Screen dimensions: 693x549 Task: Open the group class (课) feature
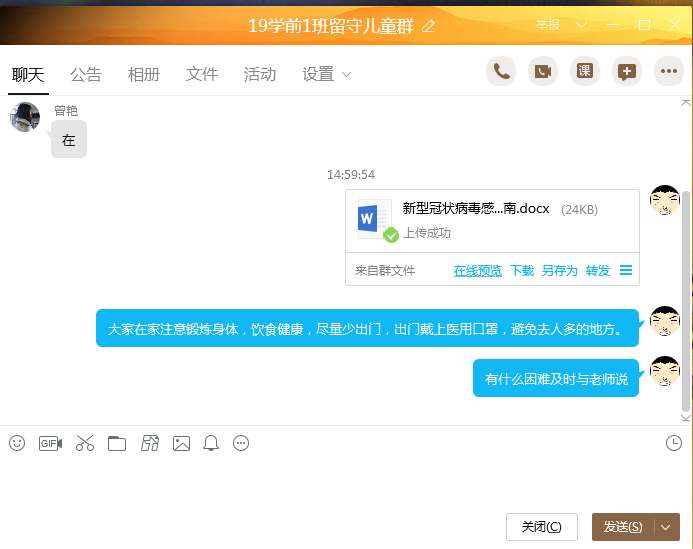[x=585, y=71]
